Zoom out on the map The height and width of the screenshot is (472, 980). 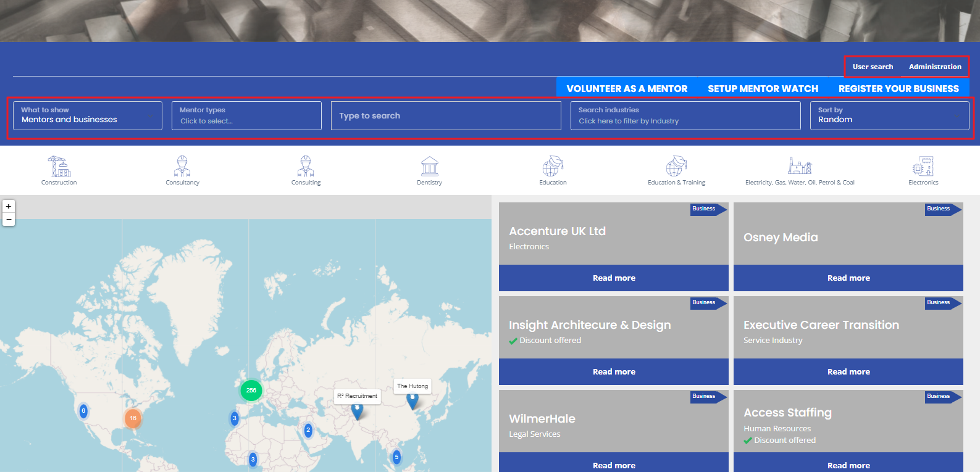(9, 219)
